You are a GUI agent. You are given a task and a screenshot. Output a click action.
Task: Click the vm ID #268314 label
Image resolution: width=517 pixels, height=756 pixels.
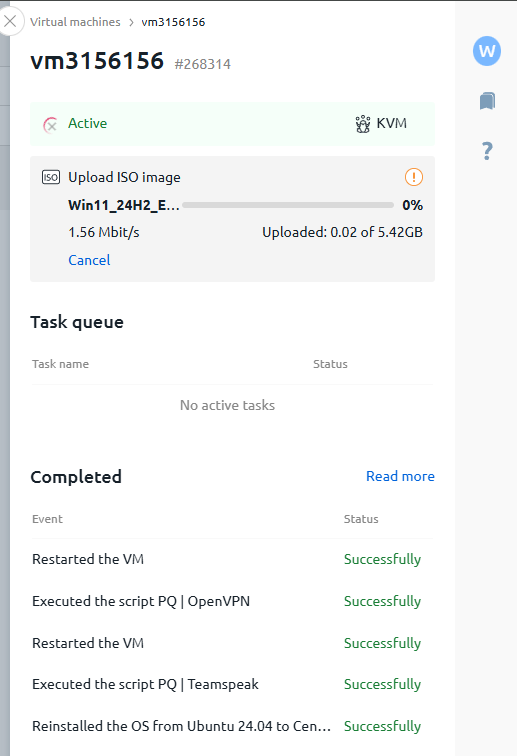pos(203,64)
